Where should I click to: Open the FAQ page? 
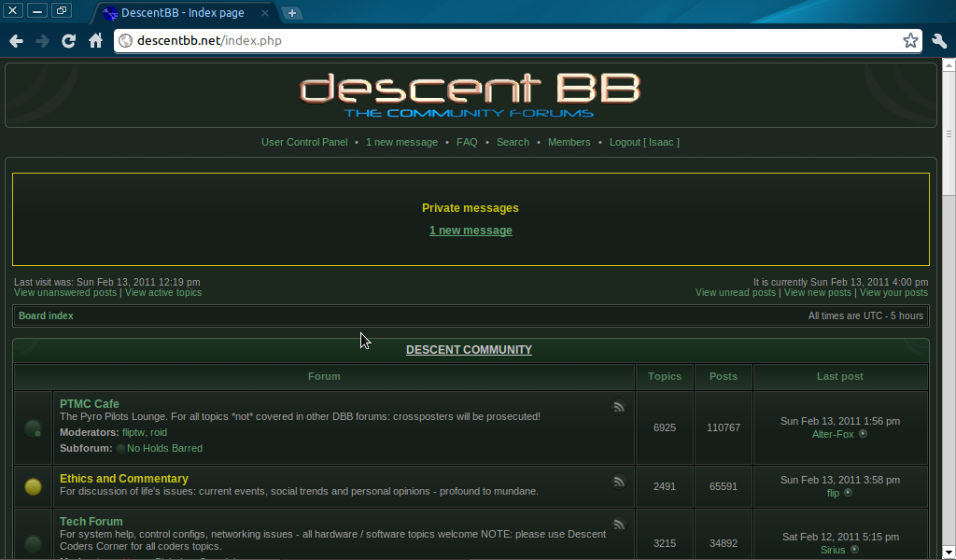click(x=467, y=142)
